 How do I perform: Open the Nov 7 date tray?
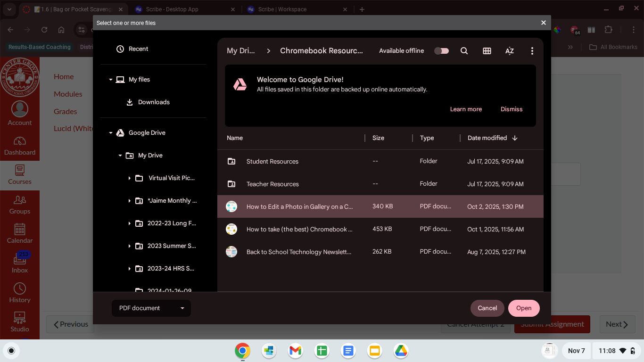pos(576,351)
